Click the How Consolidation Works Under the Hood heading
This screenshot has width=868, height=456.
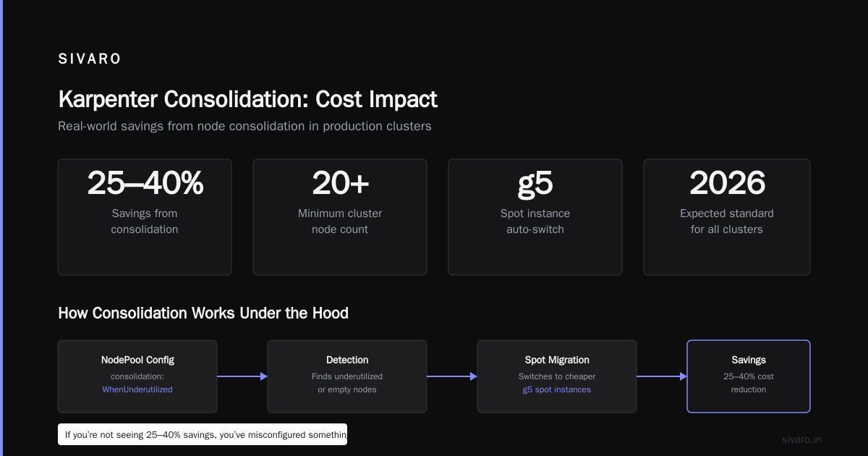point(203,313)
